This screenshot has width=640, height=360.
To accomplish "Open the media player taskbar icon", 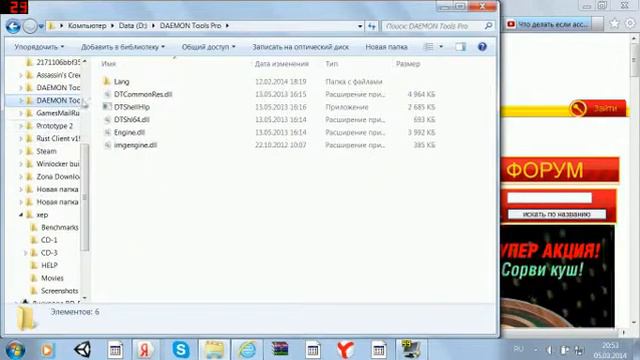I will (48, 350).
